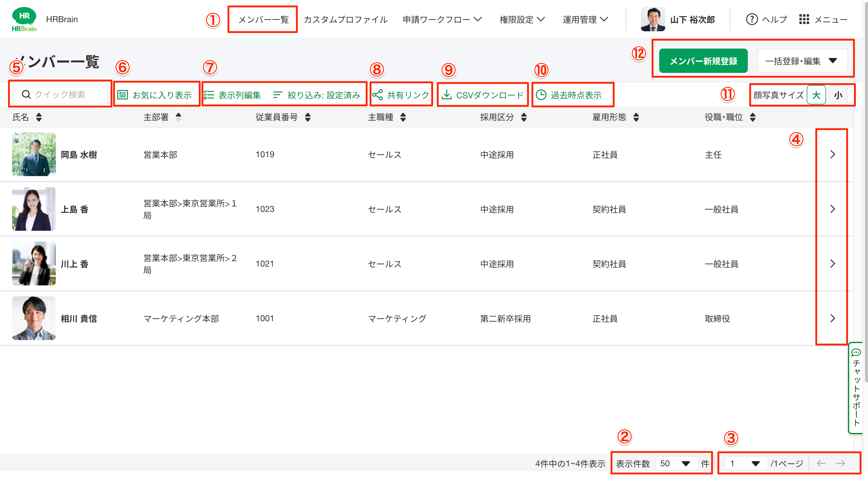The height and width of the screenshot is (487, 868).
Task: Click the クイック検索 input field
Action: coord(60,94)
